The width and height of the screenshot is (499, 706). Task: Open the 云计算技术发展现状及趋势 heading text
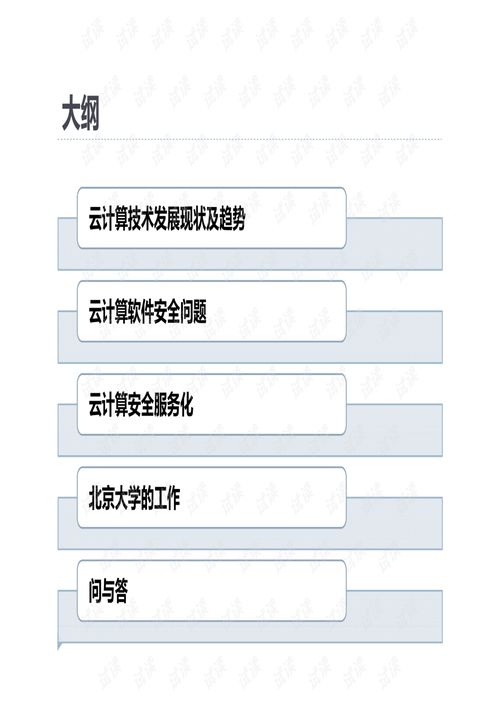pyautogui.click(x=167, y=219)
